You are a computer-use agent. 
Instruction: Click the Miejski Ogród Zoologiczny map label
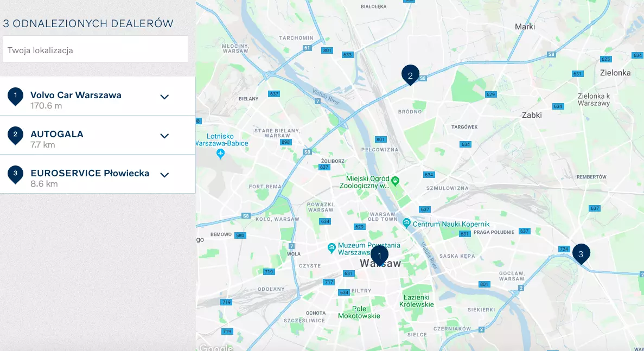tap(365, 182)
